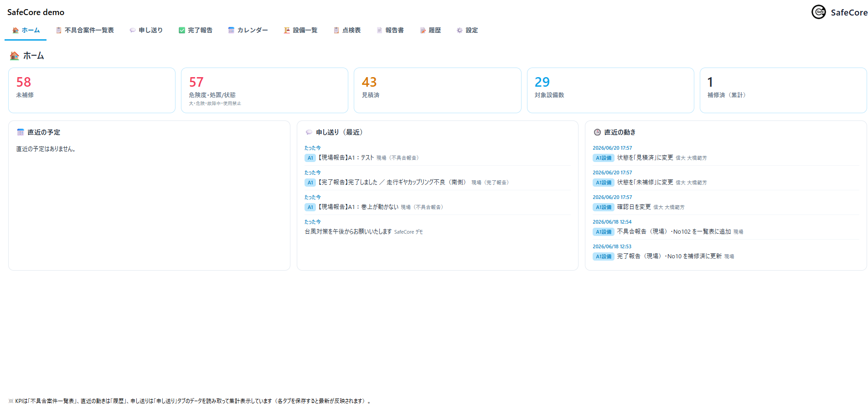Click the speech bubble icon for 申し送り
Image resolution: width=868 pixels, height=408 pixels.
[133, 30]
